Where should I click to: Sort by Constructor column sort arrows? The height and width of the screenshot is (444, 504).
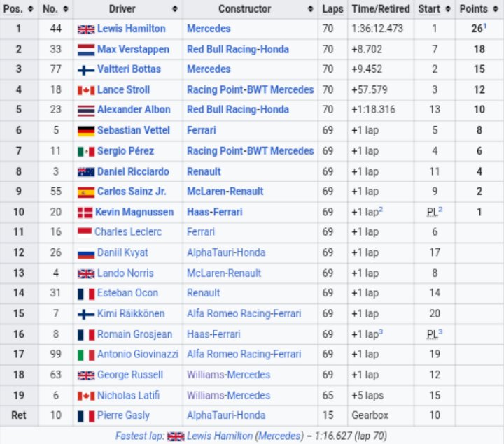[310, 9]
